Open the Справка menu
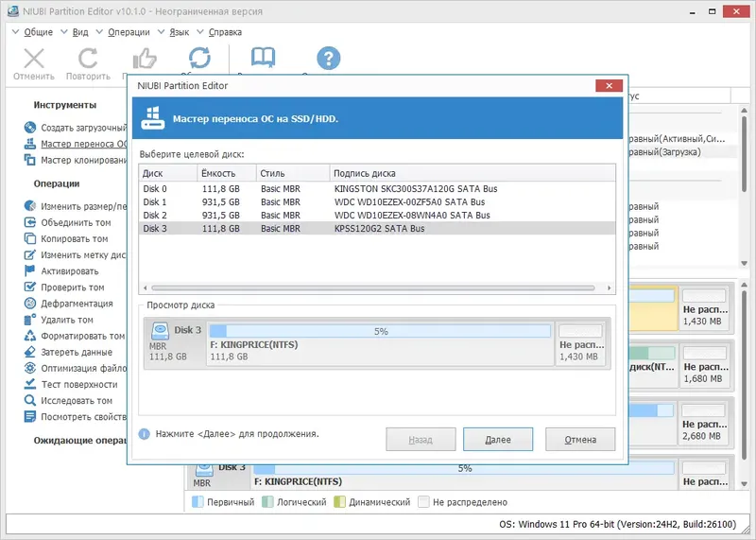The image size is (756, 540). click(219, 32)
